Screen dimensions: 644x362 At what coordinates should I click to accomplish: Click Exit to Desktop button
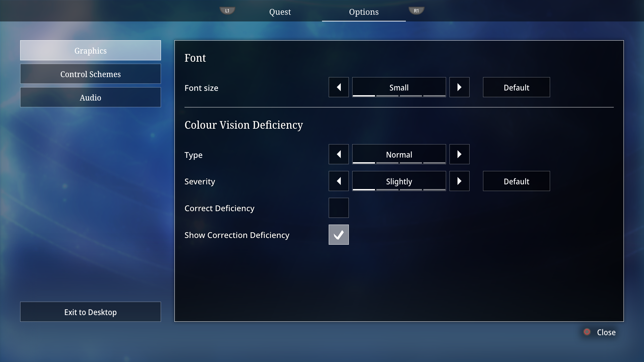[91, 312]
